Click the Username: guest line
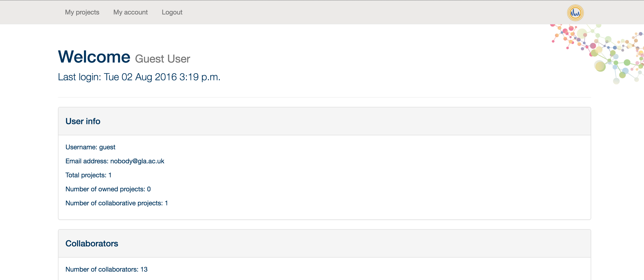The width and height of the screenshot is (644, 280). coord(90,147)
